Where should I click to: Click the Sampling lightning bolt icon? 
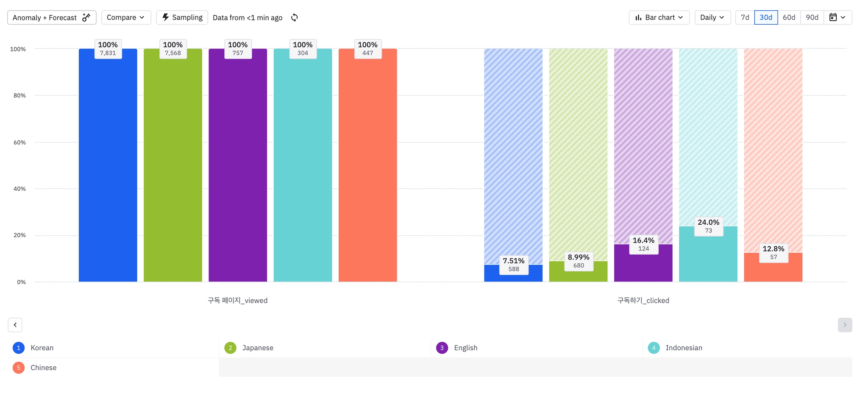pos(166,17)
